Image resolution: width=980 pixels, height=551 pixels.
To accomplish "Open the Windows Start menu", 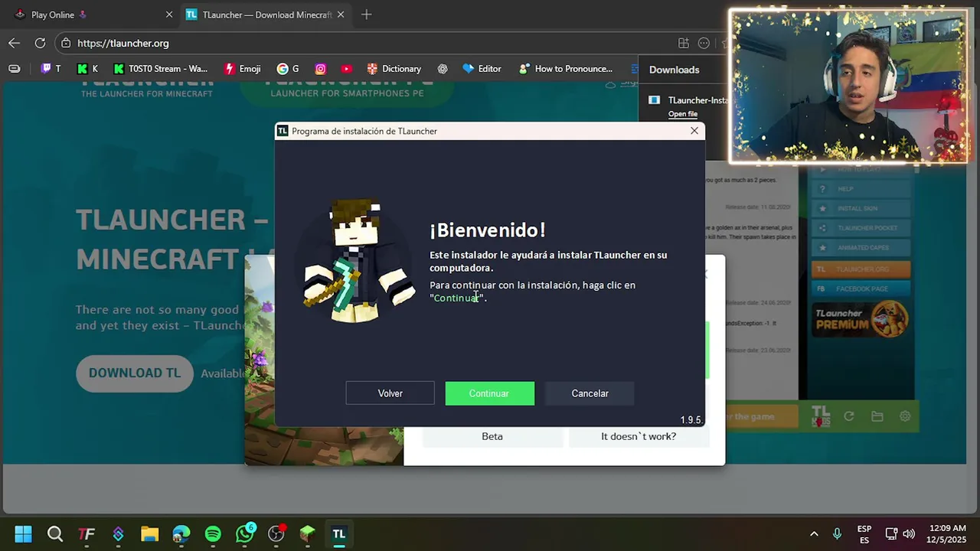I will pyautogui.click(x=23, y=533).
